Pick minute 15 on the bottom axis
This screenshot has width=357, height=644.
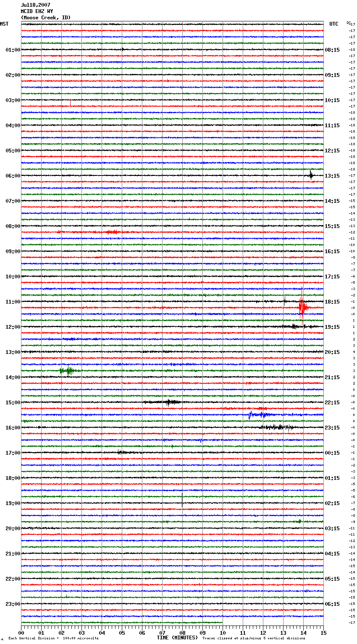click(323, 632)
